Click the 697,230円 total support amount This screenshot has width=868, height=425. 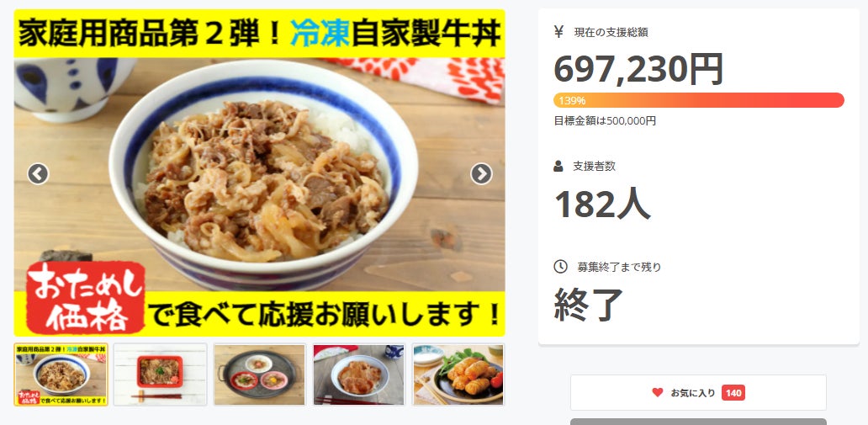[638, 69]
